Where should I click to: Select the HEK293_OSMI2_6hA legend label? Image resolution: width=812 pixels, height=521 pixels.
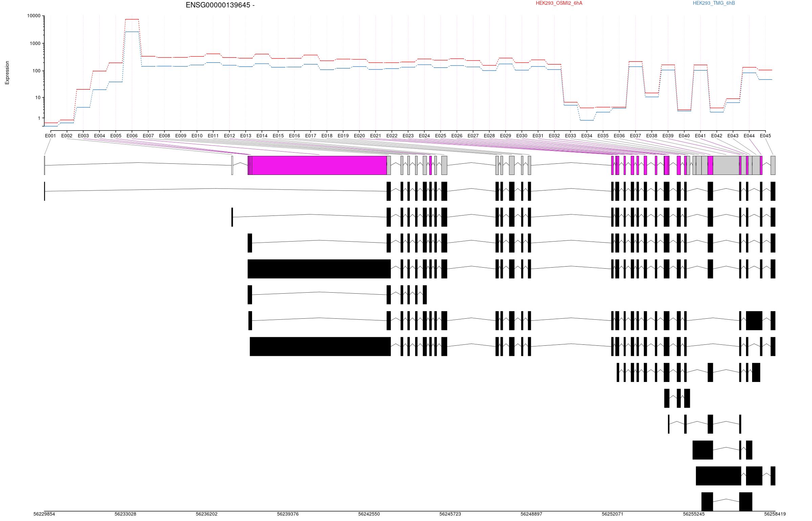tap(559, 3)
